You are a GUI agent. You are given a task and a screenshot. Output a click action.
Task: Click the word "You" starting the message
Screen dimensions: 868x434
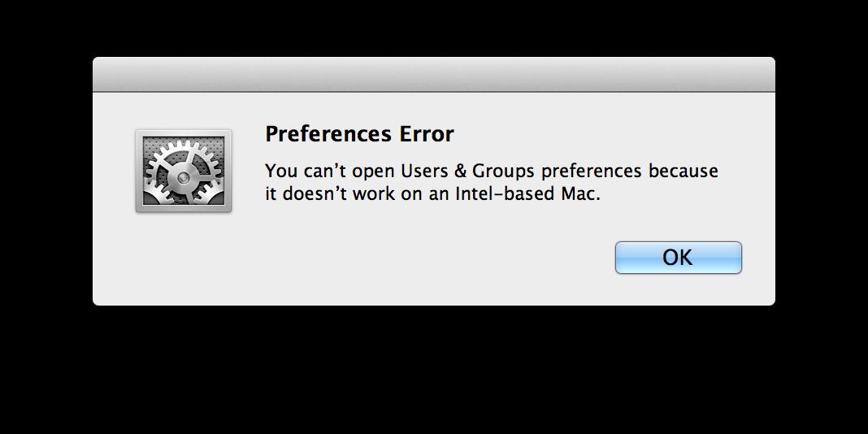pos(281,171)
